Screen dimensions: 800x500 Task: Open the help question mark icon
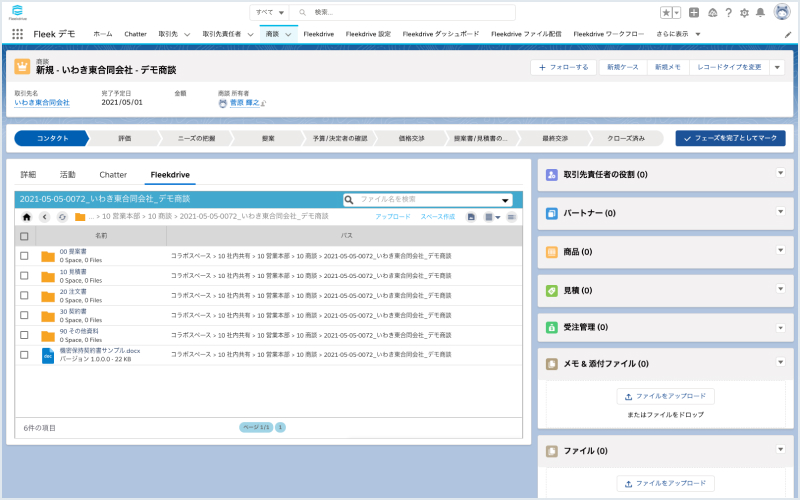(x=729, y=13)
